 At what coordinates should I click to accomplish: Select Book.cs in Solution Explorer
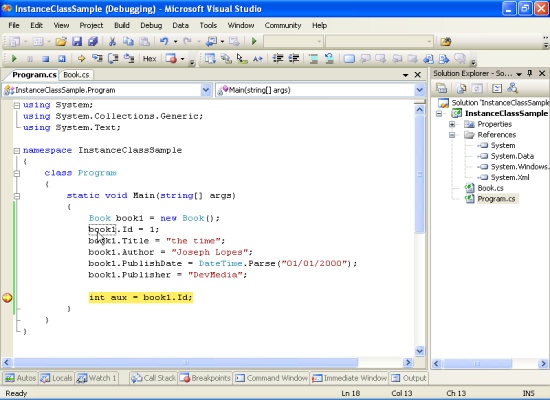click(x=490, y=188)
